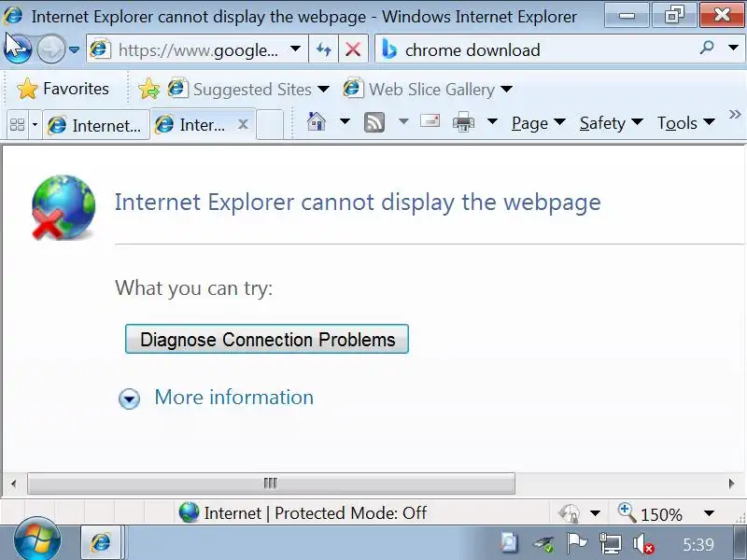Viewport: 747px width, 560px height.
Task: Expand the address bar autocomplete dropdown
Action: coord(295,49)
